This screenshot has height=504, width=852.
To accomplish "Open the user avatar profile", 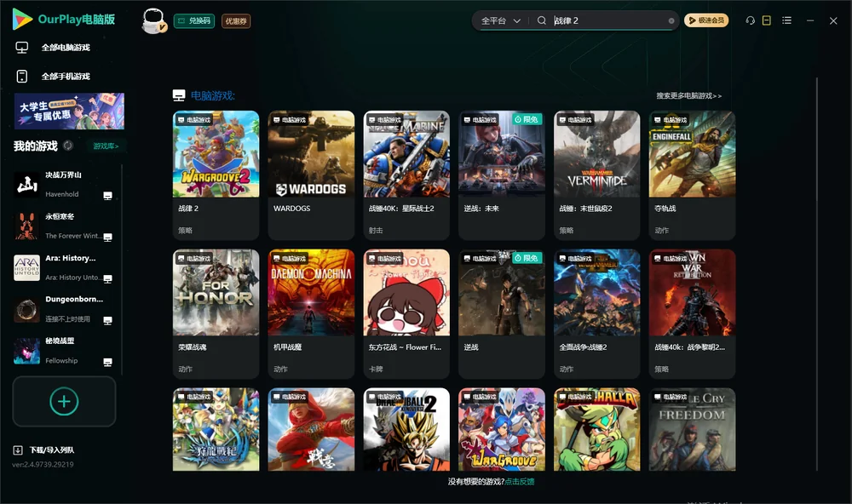I will (x=153, y=20).
